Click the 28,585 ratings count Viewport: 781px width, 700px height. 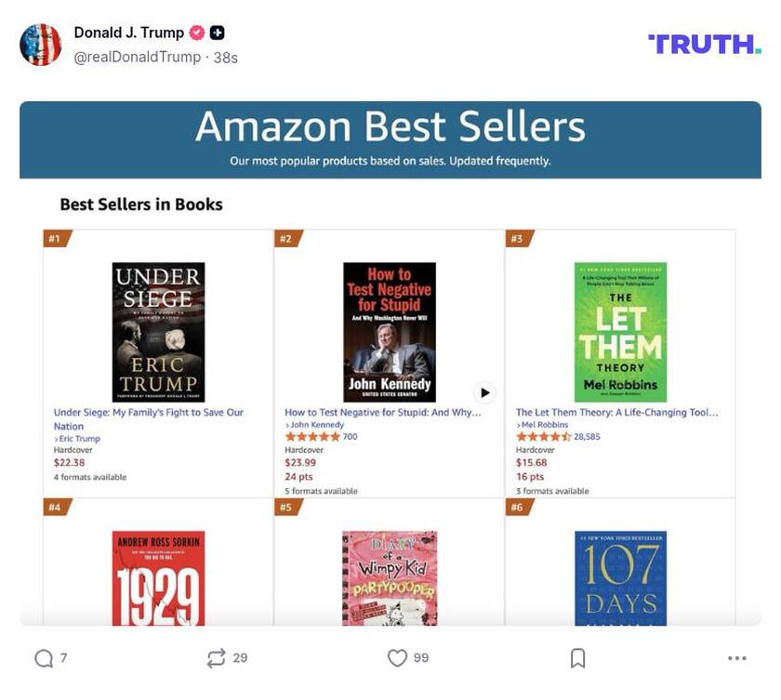[587, 437]
